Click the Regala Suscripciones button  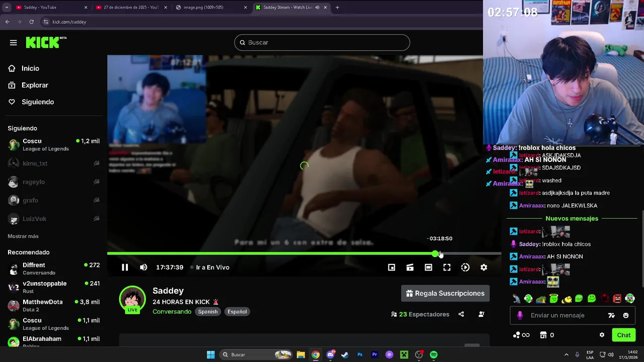(445, 294)
